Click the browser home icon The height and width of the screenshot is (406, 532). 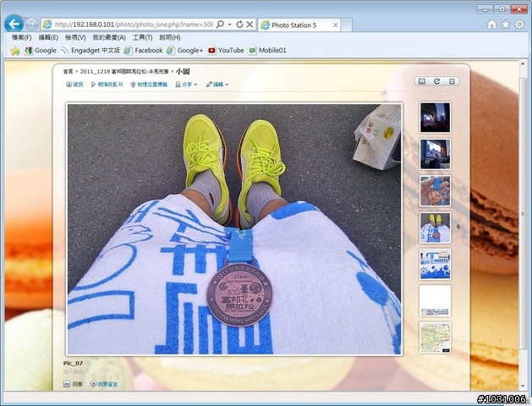(491, 25)
